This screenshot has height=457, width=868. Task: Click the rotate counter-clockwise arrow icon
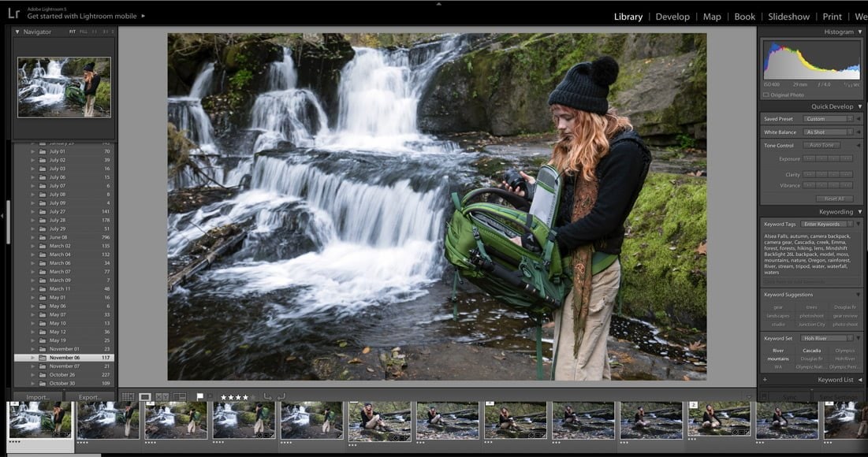pyautogui.click(x=268, y=397)
